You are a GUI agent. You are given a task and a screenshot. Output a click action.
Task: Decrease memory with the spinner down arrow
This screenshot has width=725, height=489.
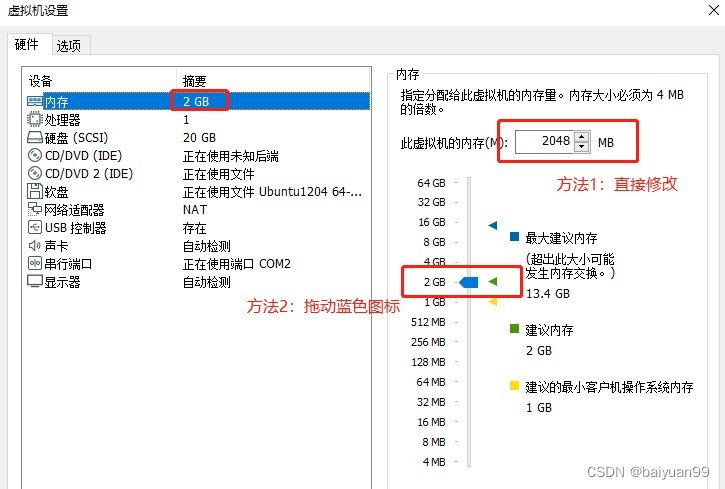[582, 147]
